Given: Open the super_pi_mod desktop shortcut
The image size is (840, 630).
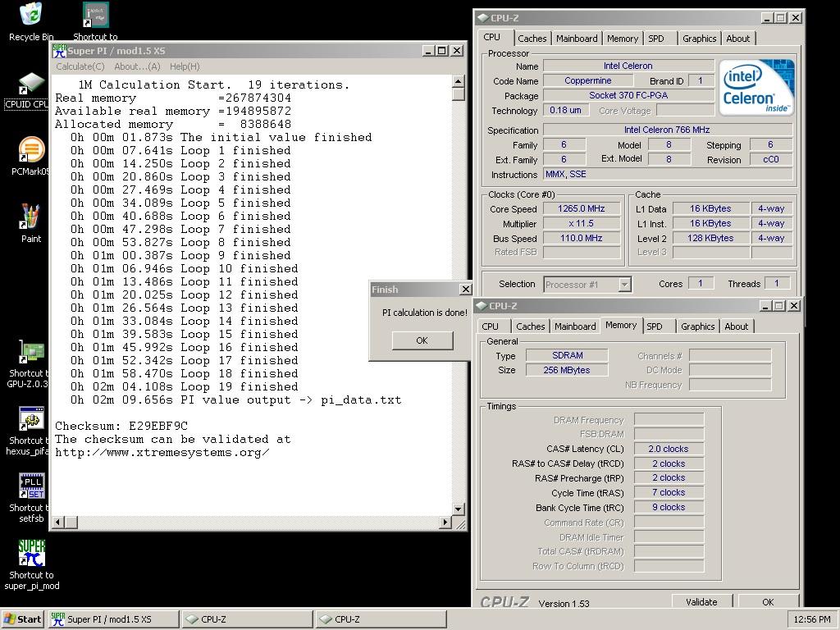Looking at the screenshot, I should (31, 553).
